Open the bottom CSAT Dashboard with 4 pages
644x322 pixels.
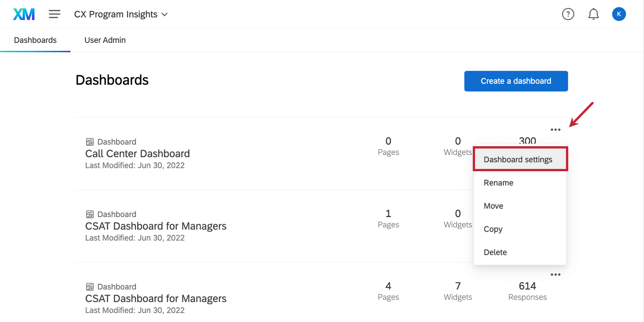click(156, 299)
